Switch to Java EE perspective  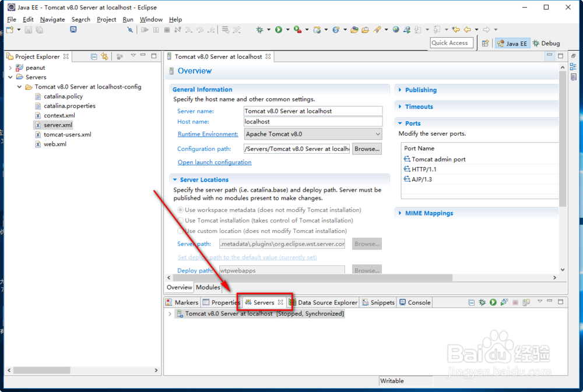pos(512,43)
